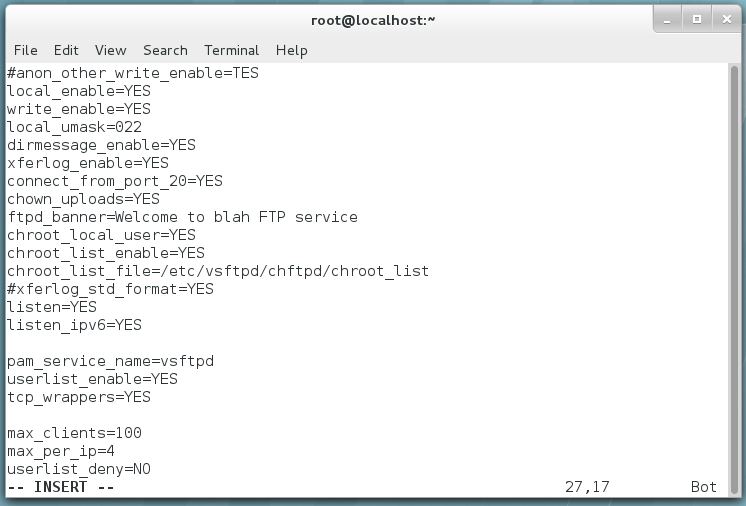Click the userlist_deny=NO line

(79, 469)
